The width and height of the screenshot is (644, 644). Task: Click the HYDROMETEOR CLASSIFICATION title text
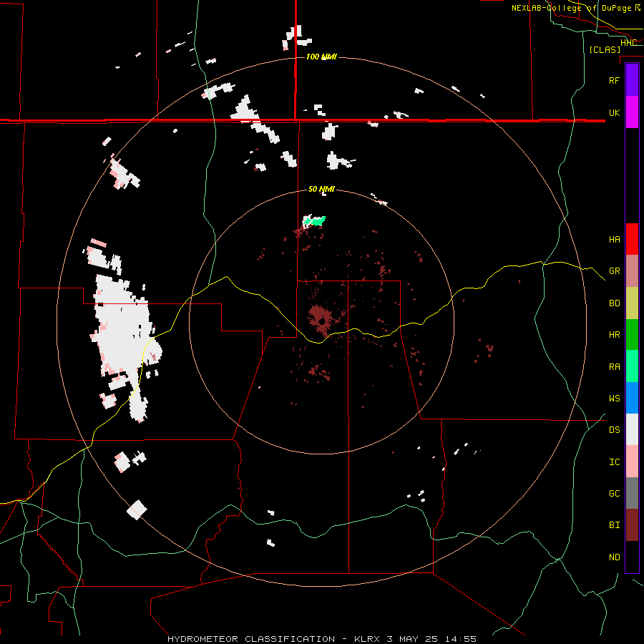click(x=251, y=639)
